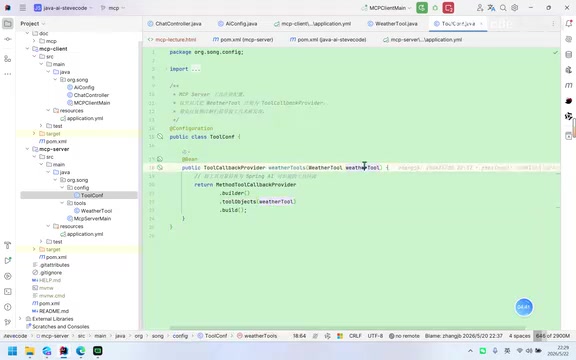Run MCPClientMain with green button
This screenshot has width=576, height=360.
click(x=422, y=8)
